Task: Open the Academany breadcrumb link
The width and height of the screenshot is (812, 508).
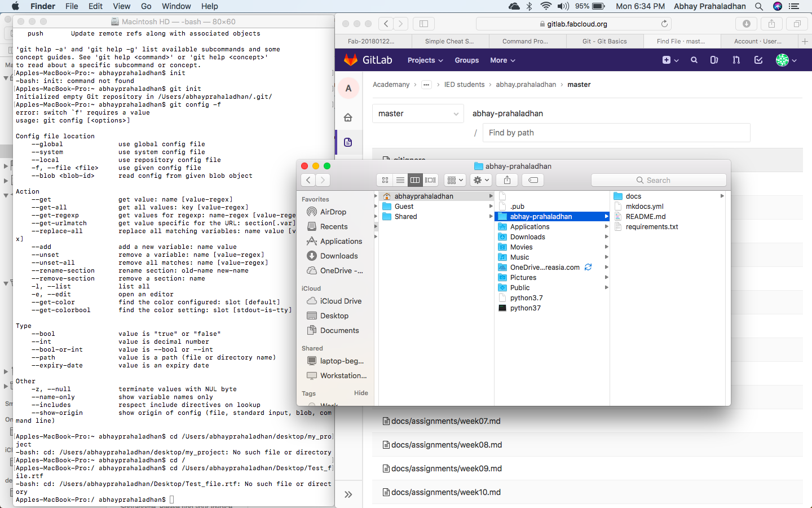Action: click(x=391, y=85)
